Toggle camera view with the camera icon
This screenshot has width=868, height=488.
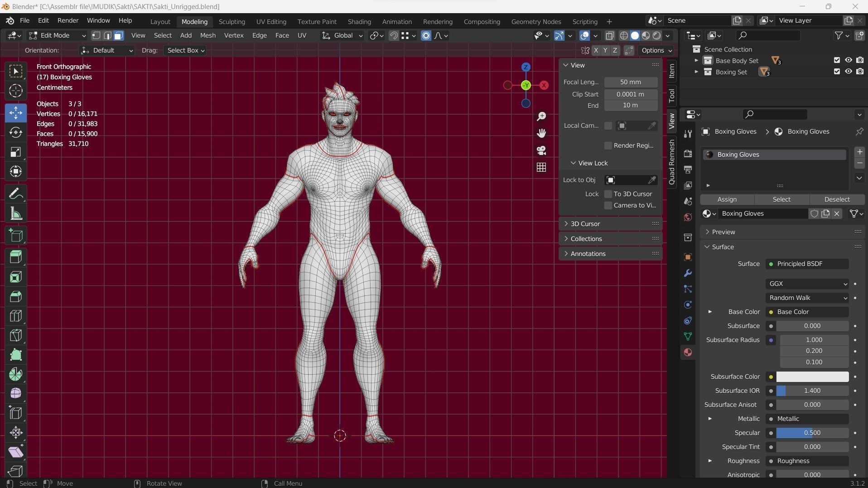tap(541, 150)
